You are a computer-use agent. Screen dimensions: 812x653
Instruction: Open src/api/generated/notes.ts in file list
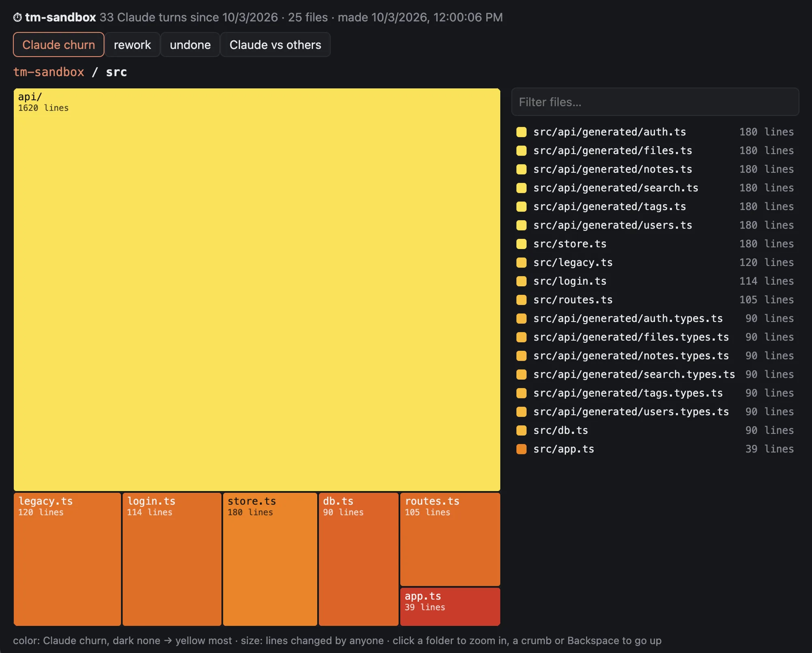(x=655, y=169)
